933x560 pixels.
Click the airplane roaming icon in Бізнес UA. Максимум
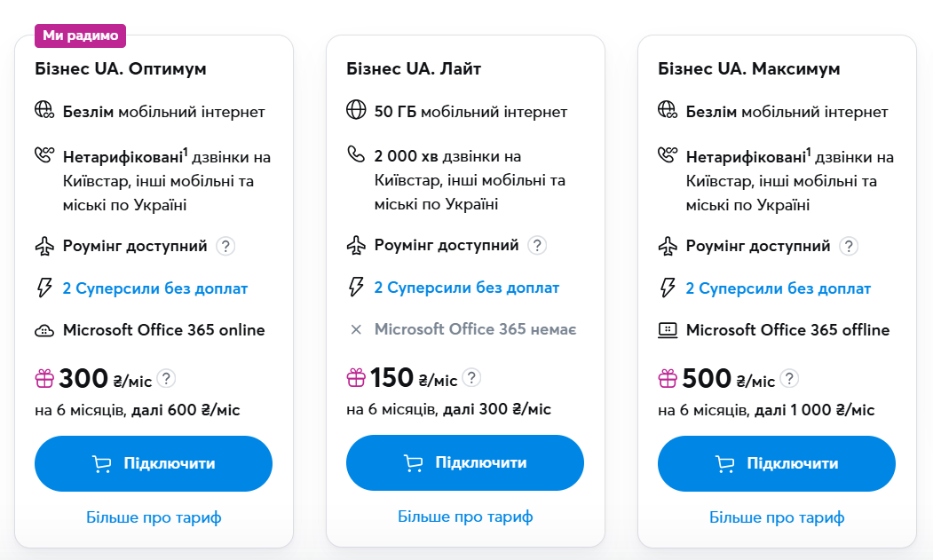click(668, 245)
